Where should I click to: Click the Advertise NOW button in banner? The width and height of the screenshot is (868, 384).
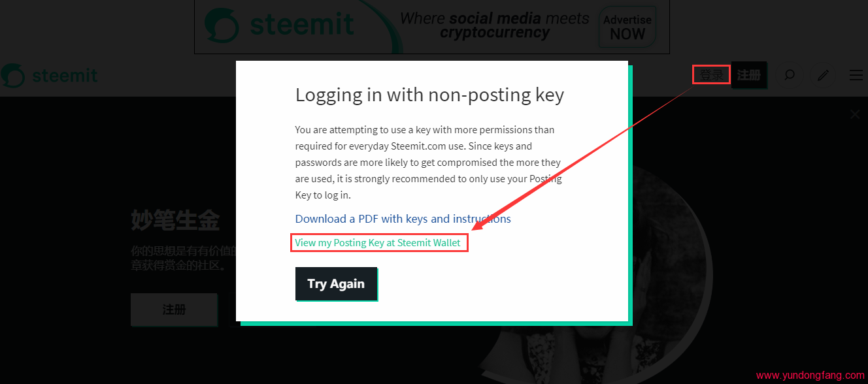point(627,27)
